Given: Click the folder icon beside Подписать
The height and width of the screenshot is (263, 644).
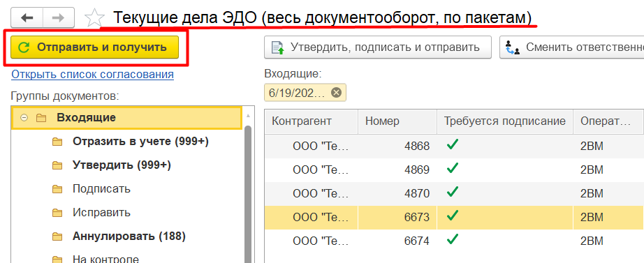Looking at the screenshot, I should coord(57,189).
